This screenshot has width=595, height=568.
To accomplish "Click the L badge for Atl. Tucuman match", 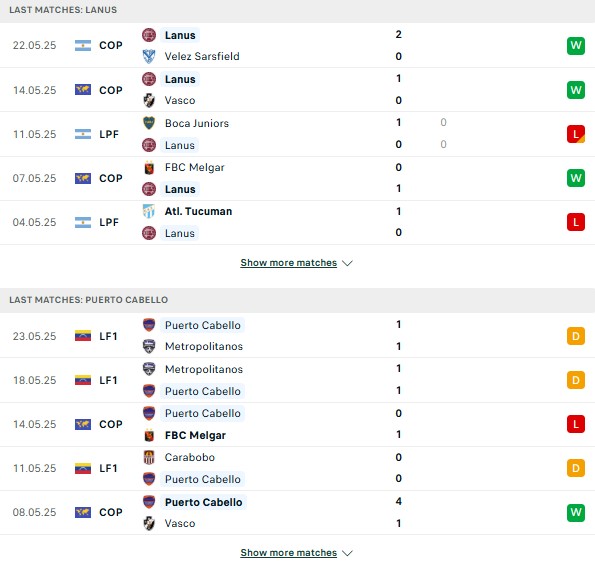I will pyautogui.click(x=576, y=222).
